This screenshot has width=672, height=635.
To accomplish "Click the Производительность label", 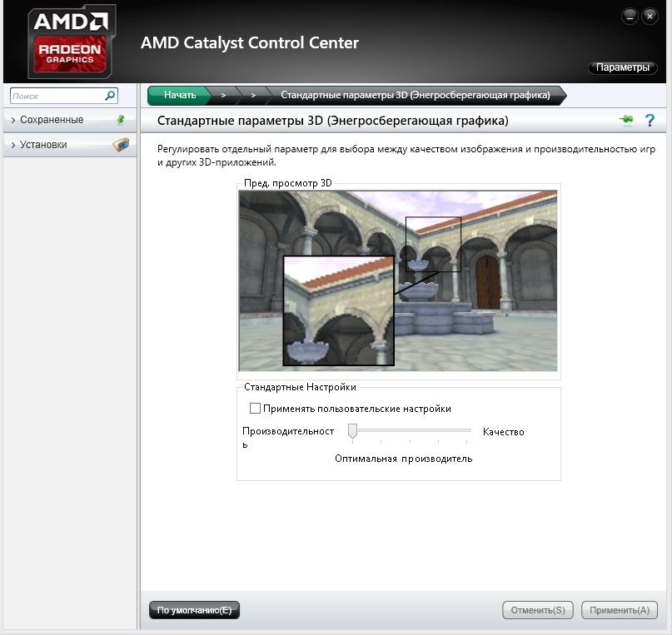I will [288, 437].
